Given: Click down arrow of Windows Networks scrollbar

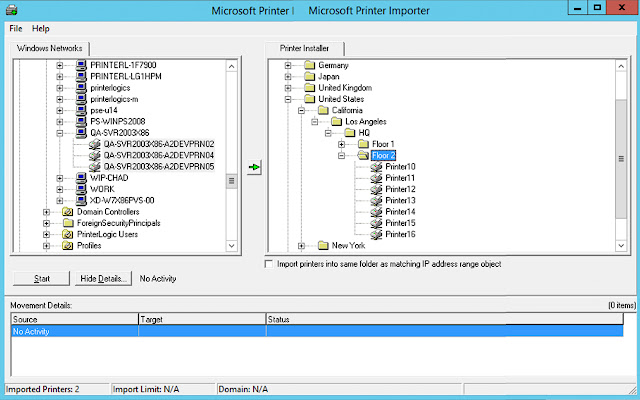Looking at the screenshot, I should [231, 245].
